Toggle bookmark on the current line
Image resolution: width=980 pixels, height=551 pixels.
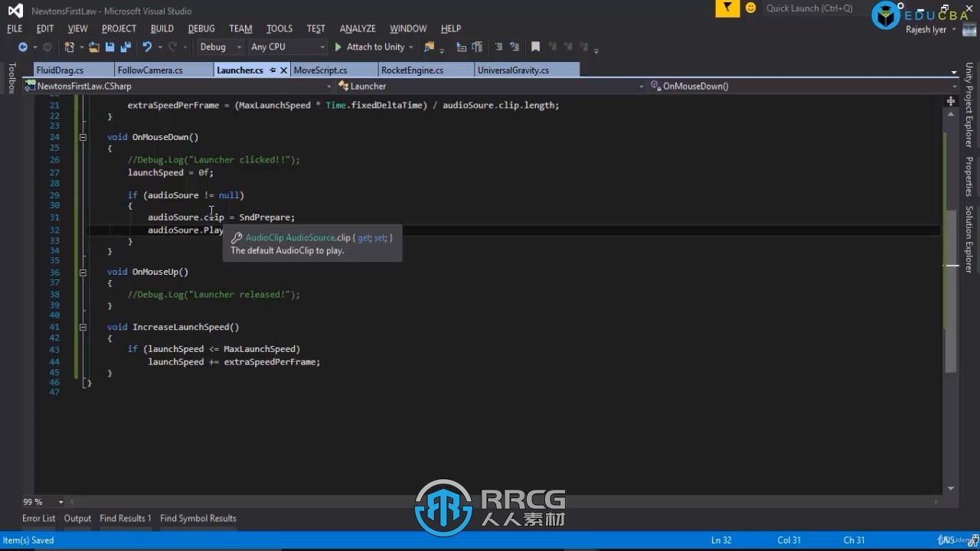[x=536, y=47]
